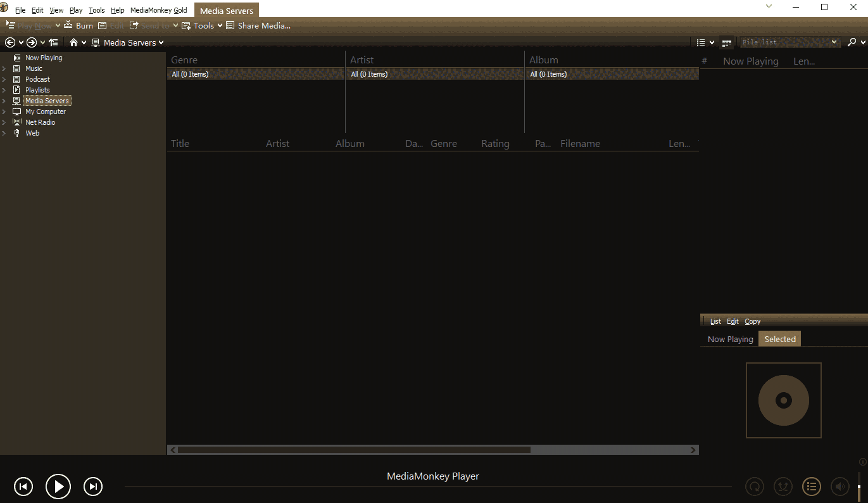The image size is (868, 503).
Task: Click the playback seek bar
Action: pyautogui.click(x=428, y=487)
